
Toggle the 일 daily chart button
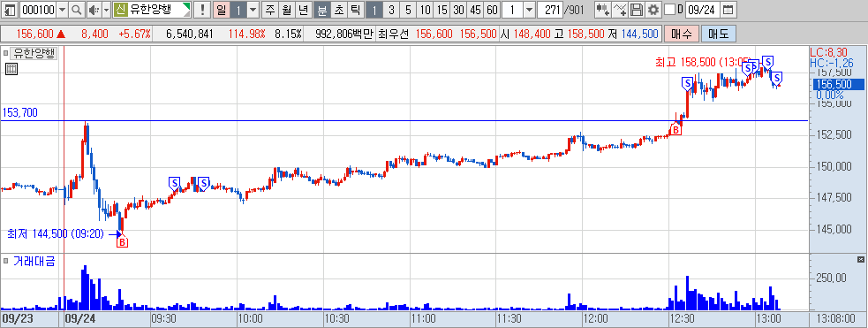pyautogui.click(x=221, y=10)
